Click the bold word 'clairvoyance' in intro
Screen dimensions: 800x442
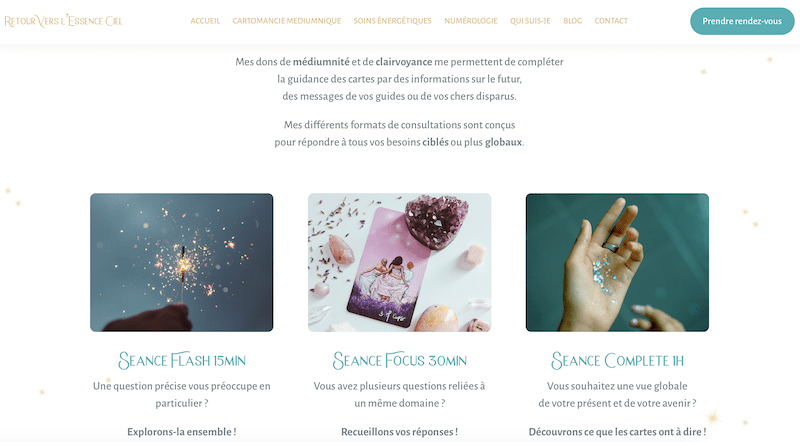(x=404, y=62)
